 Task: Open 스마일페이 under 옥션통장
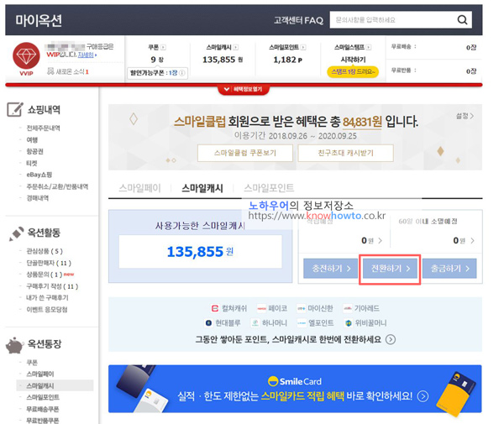(x=40, y=374)
